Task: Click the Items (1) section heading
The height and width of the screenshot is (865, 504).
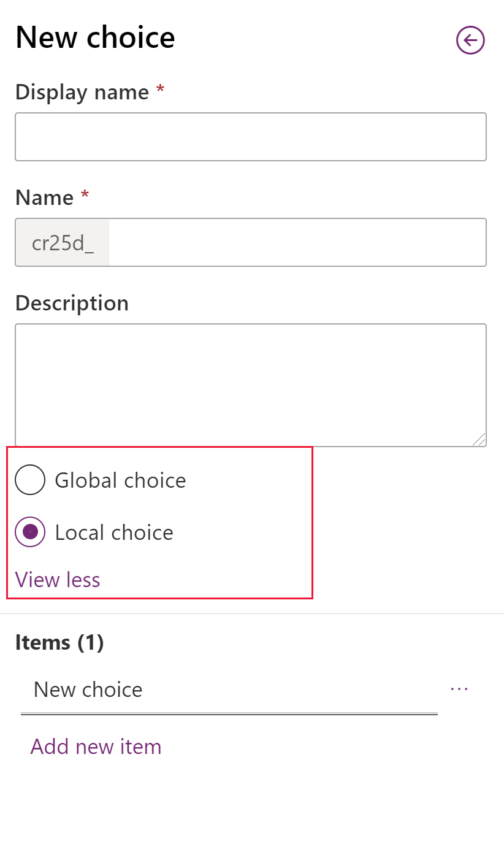Action: [x=59, y=642]
